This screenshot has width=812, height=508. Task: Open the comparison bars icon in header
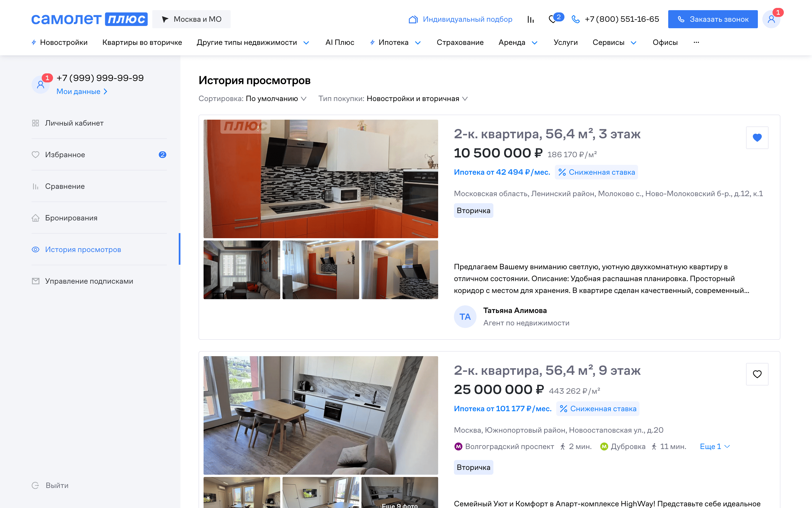(x=531, y=19)
